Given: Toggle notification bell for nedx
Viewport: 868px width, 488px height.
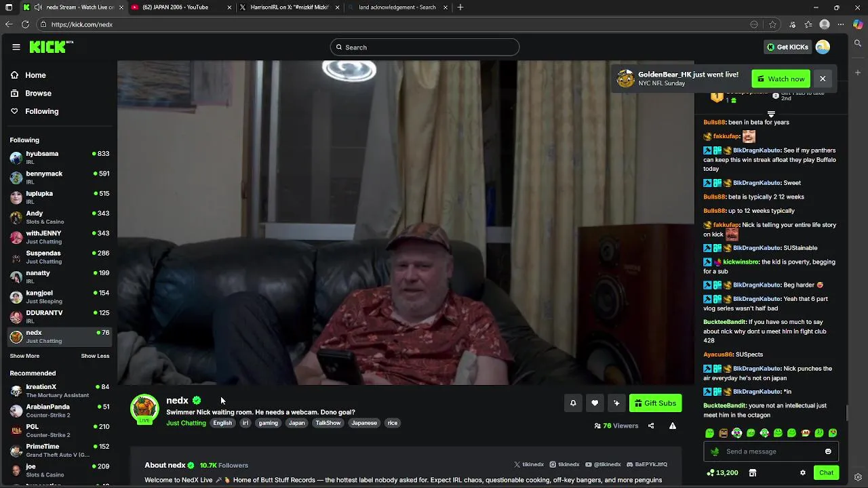Looking at the screenshot, I should pyautogui.click(x=573, y=403).
